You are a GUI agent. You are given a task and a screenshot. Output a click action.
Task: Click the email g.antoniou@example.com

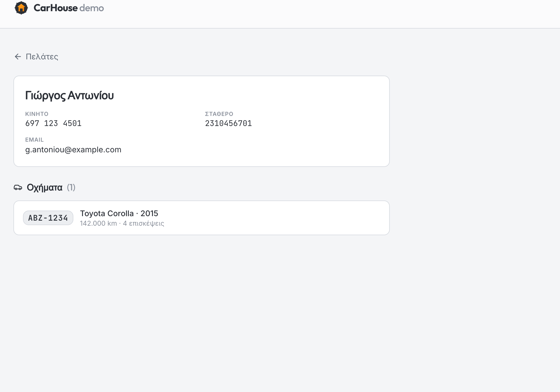click(73, 150)
